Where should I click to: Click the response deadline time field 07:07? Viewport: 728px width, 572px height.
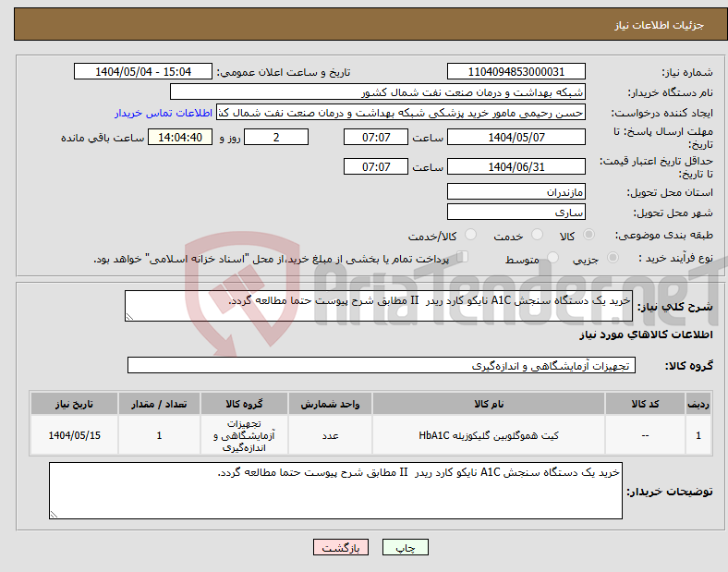[376, 137]
